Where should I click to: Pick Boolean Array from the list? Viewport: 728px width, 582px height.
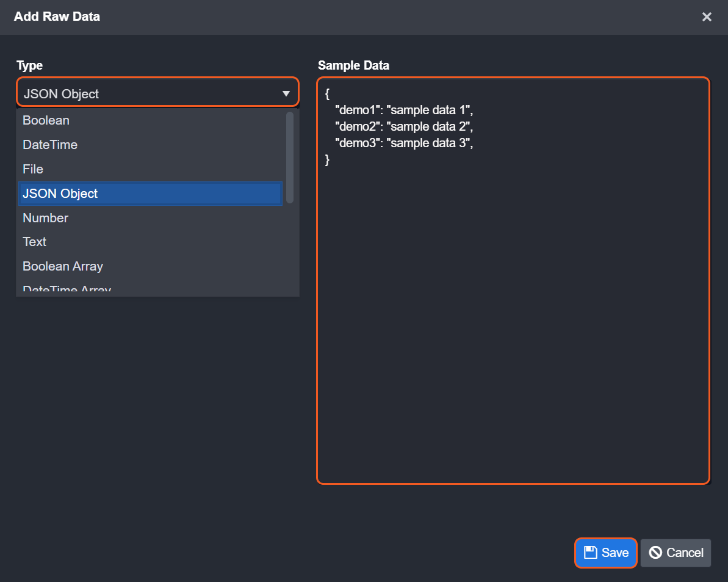63,266
